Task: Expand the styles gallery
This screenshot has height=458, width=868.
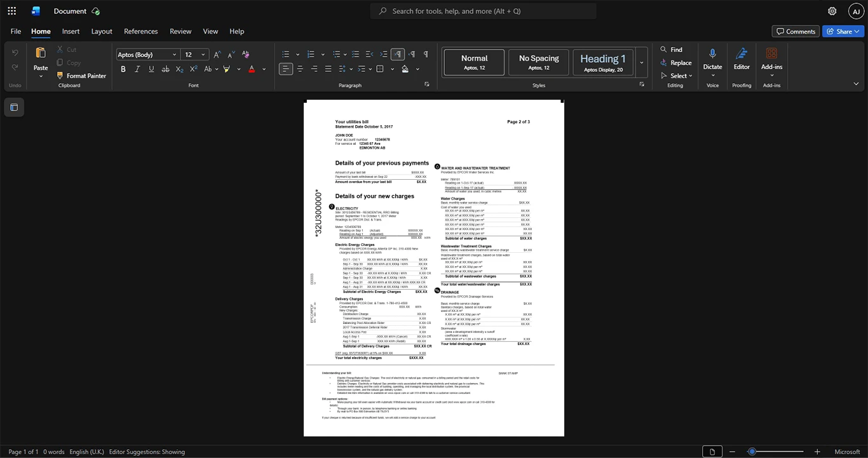Action: pos(642,63)
